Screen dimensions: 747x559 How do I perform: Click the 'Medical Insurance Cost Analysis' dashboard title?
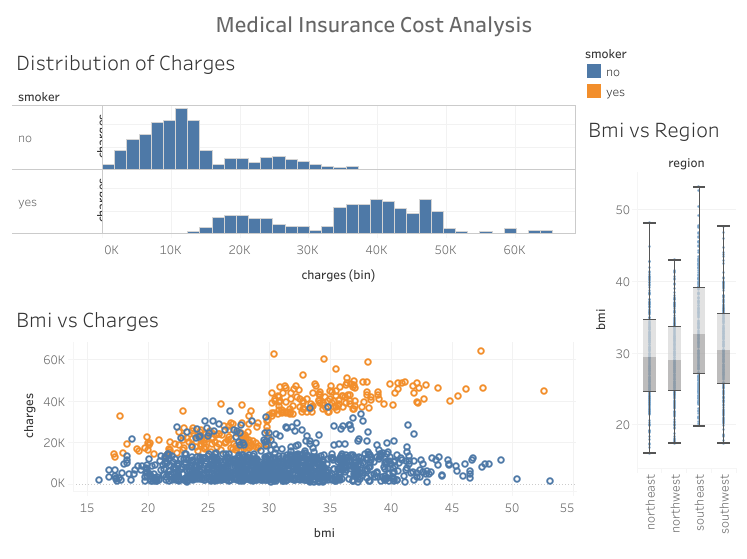click(x=374, y=24)
